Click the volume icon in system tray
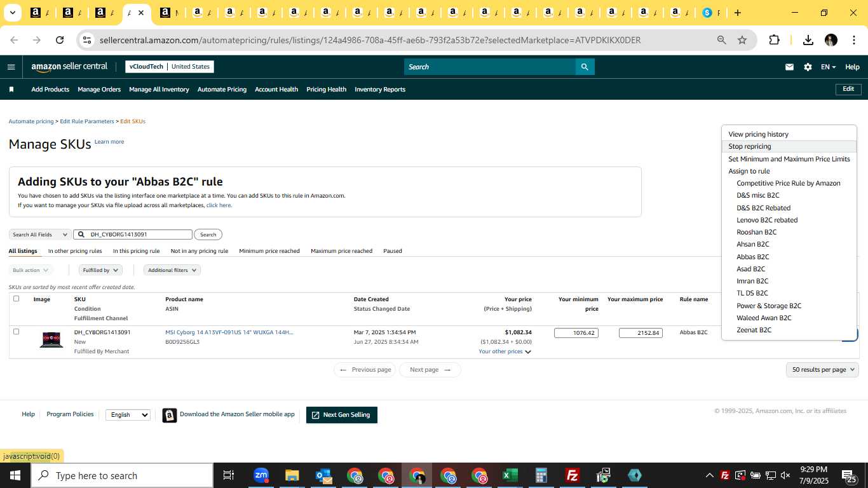This screenshot has height=488, width=868. click(785, 475)
